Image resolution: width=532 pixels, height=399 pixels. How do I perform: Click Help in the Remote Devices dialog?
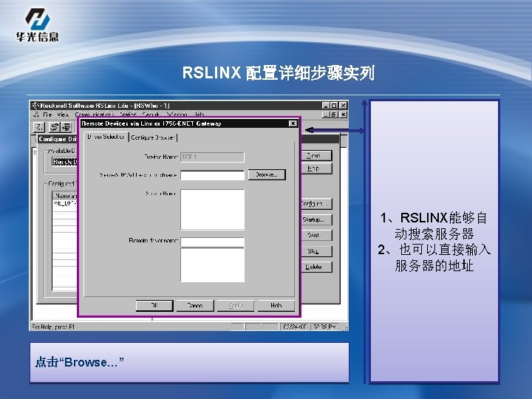(276, 305)
